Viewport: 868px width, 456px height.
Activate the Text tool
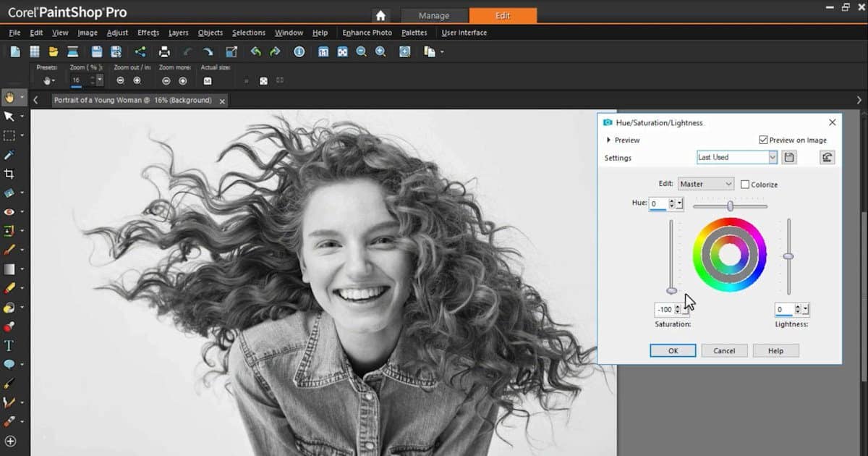pos(10,345)
